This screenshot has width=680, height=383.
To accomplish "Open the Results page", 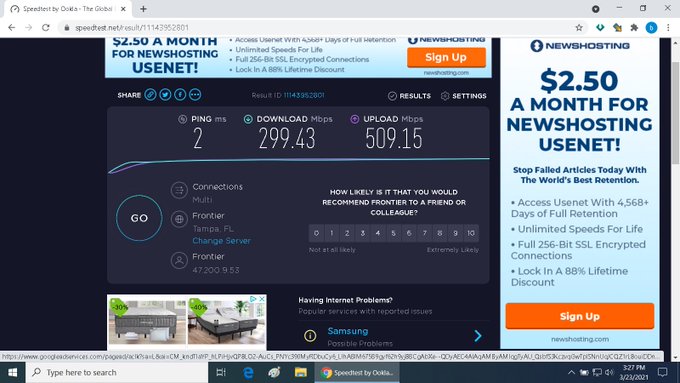I will point(409,96).
